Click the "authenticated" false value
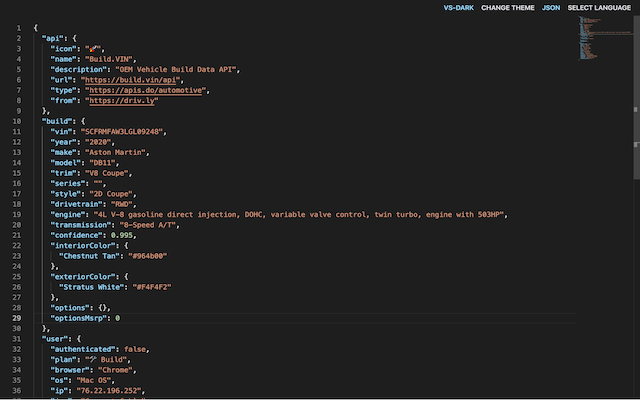Image resolution: width=640 pixels, height=400 pixels. pyautogui.click(x=135, y=349)
